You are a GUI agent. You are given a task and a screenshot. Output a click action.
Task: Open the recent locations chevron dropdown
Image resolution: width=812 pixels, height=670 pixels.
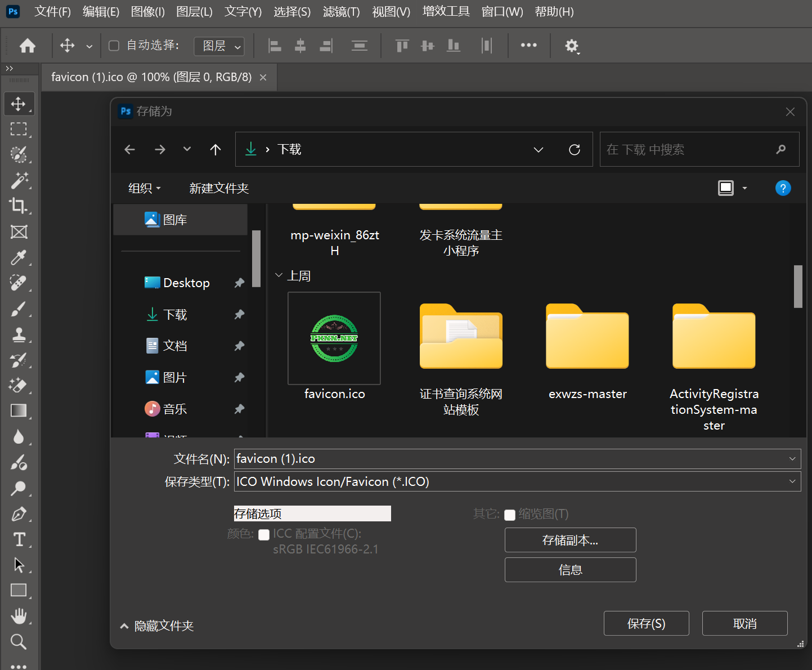[187, 149]
